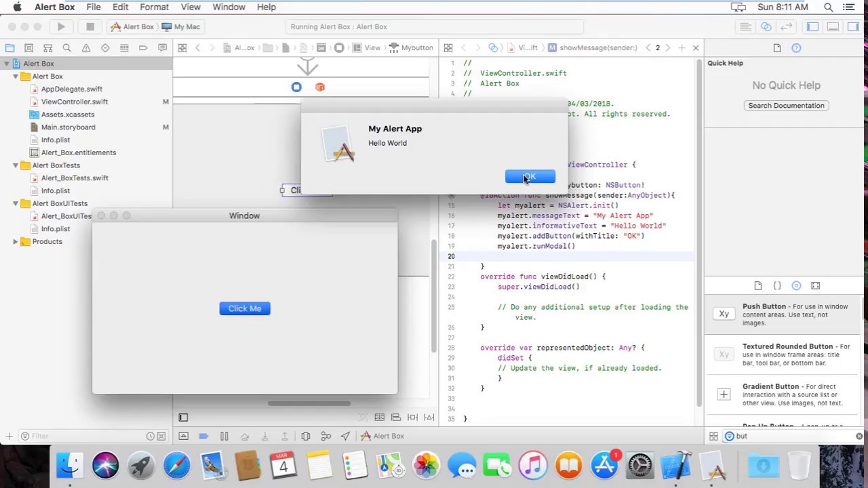Viewport: 868px width, 488px height.
Task: Open the File inspector icon
Action: (x=776, y=47)
